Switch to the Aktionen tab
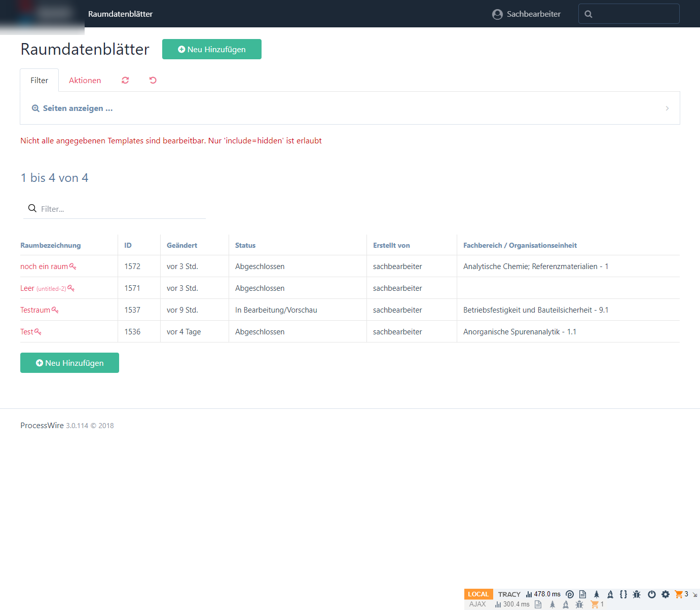Screen dimensions: 700x610 coord(85,80)
